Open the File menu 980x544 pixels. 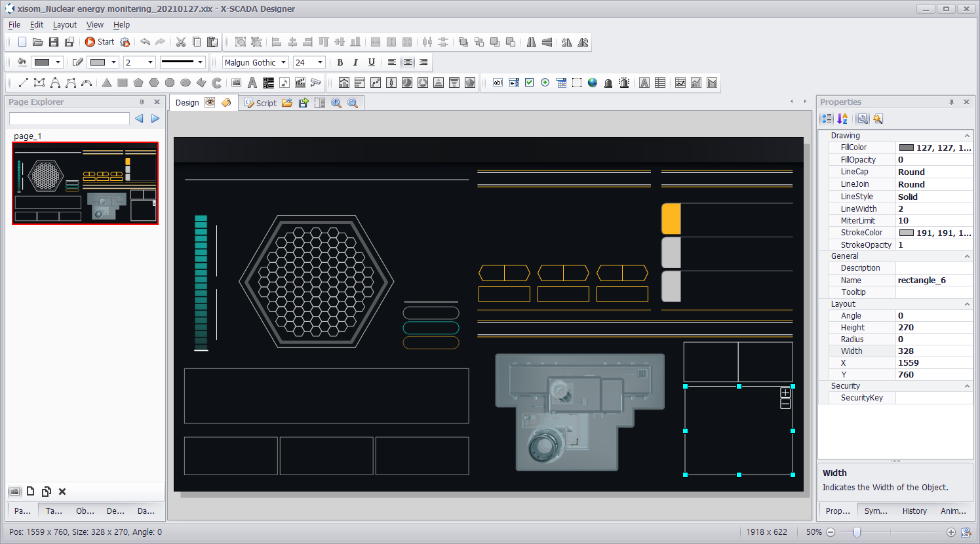coord(14,25)
